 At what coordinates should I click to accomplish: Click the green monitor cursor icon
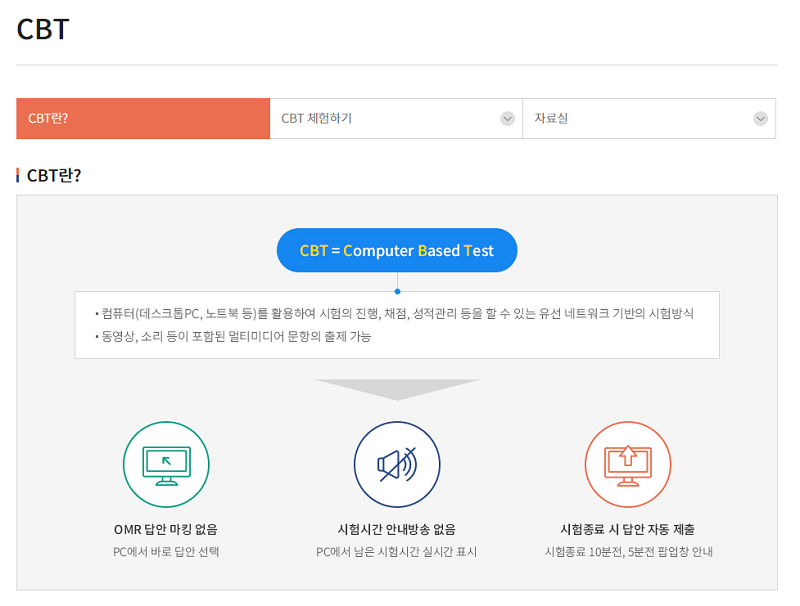[x=166, y=464]
